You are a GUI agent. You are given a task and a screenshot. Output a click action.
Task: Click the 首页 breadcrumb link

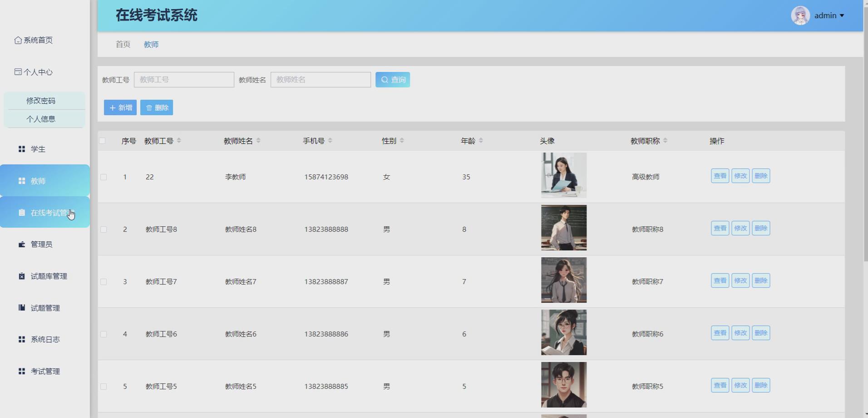(x=123, y=45)
